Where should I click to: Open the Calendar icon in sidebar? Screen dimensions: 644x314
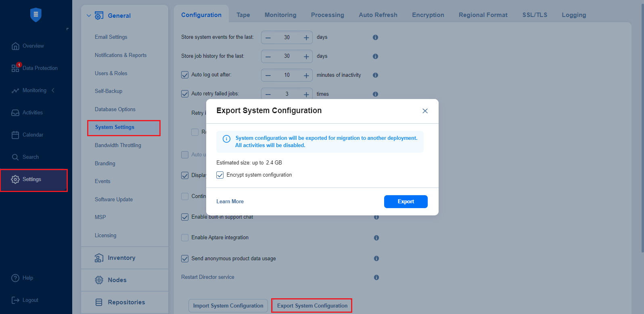tap(15, 135)
